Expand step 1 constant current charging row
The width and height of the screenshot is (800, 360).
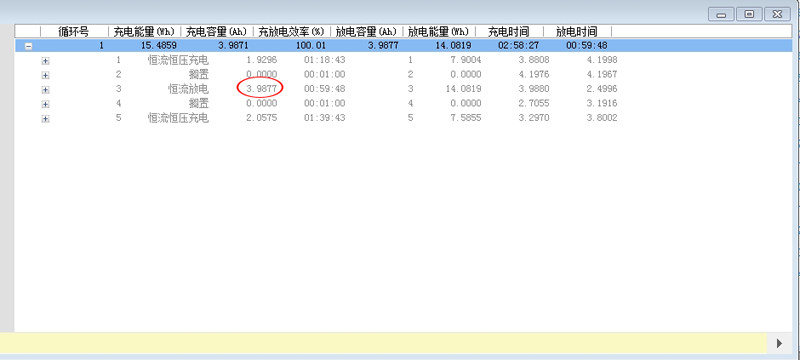coord(45,61)
